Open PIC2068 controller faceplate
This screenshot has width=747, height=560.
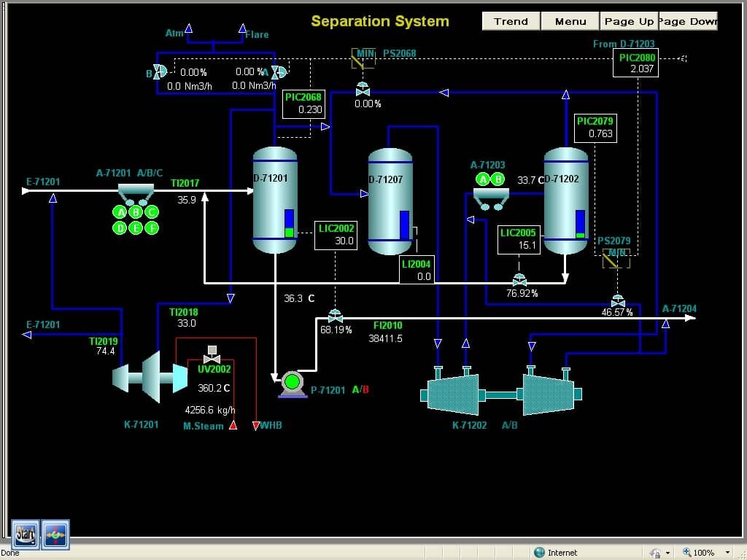(x=303, y=104)
